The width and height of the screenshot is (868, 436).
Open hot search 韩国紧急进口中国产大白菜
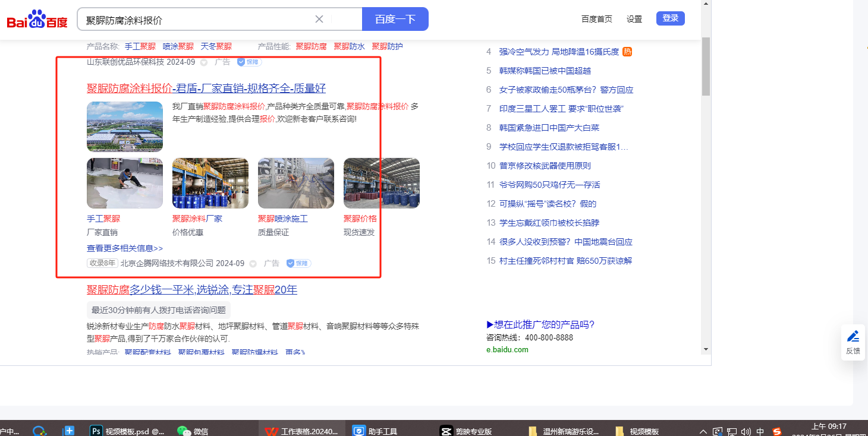pos(549,128)
